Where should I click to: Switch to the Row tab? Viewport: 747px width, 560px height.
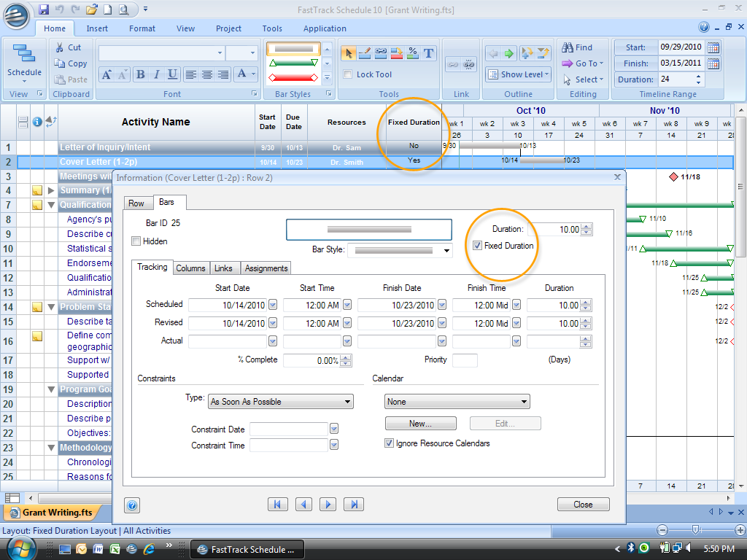(x=136, y=203)
